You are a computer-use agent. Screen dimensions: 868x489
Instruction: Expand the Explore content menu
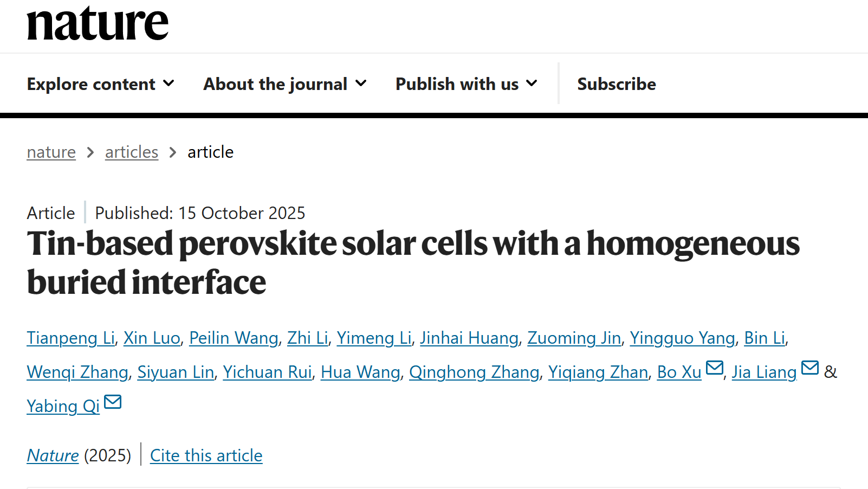(101, 84)
